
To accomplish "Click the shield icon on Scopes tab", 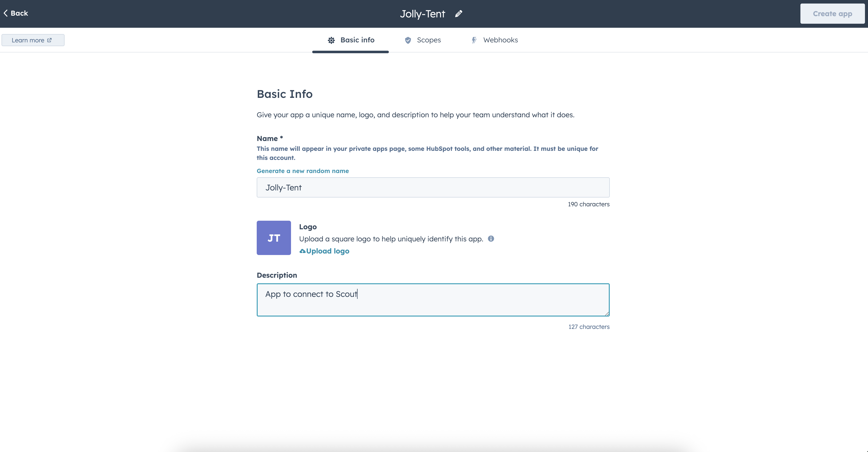I will pyautogui.click(x=408, y=40).
